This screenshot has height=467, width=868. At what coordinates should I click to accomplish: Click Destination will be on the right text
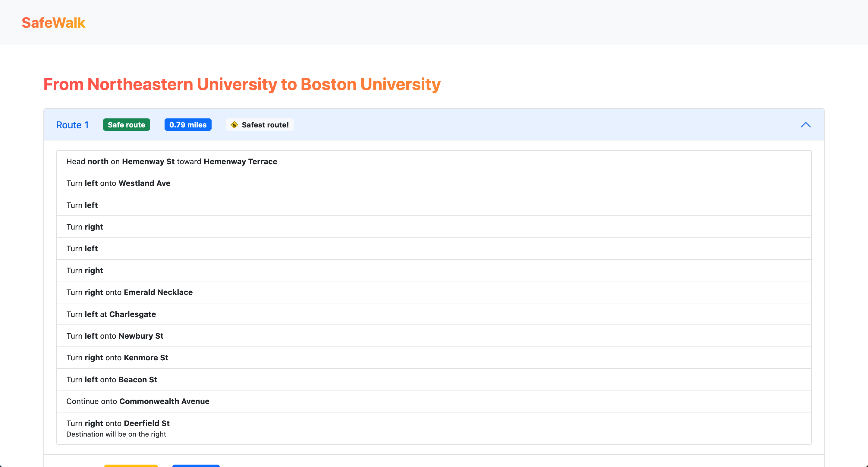tap(116, 434)
